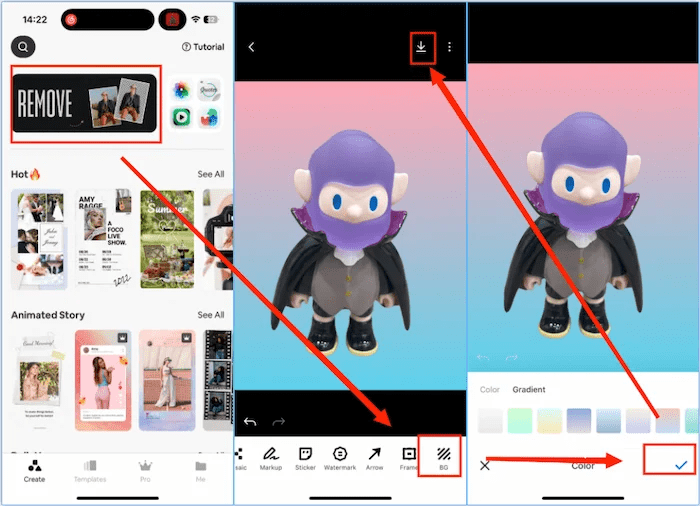
Task: Select the Arrow tool
Action: click(x=375, y=459)
